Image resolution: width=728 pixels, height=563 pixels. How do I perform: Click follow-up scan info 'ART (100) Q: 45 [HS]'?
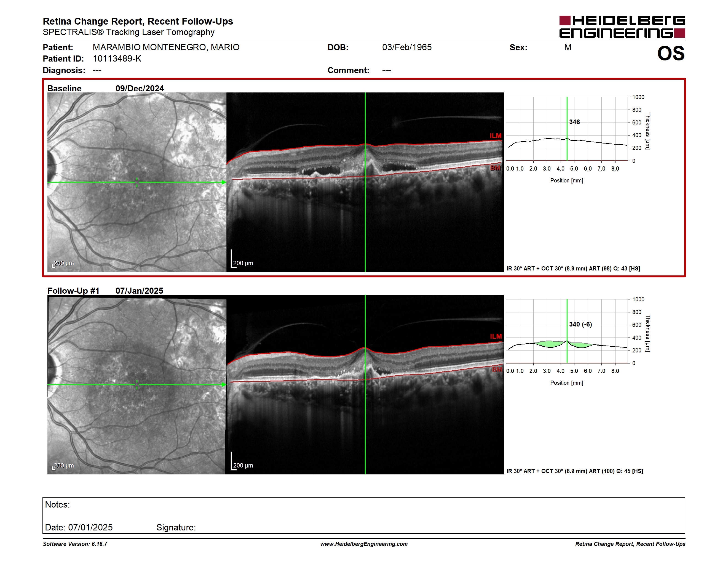[616, 471]
